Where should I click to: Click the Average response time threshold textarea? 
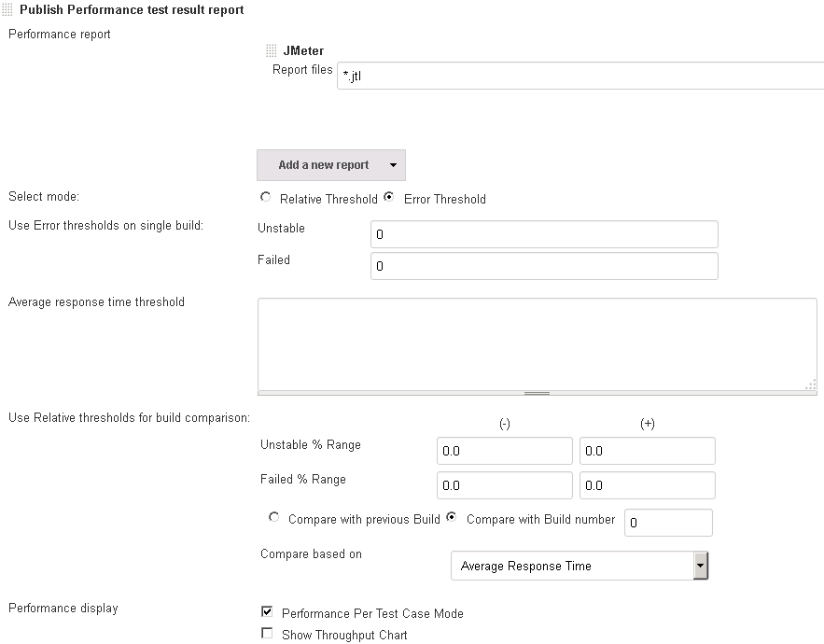tap(537, 343)
